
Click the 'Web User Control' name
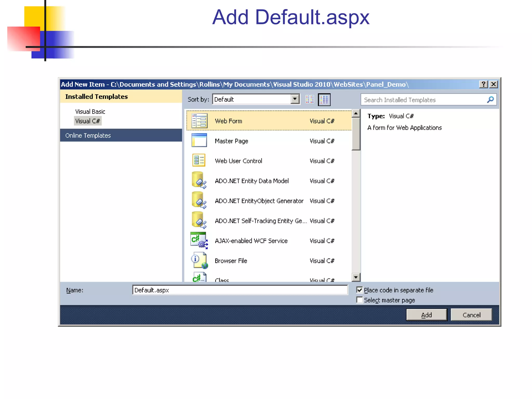(x=238, y=161)
